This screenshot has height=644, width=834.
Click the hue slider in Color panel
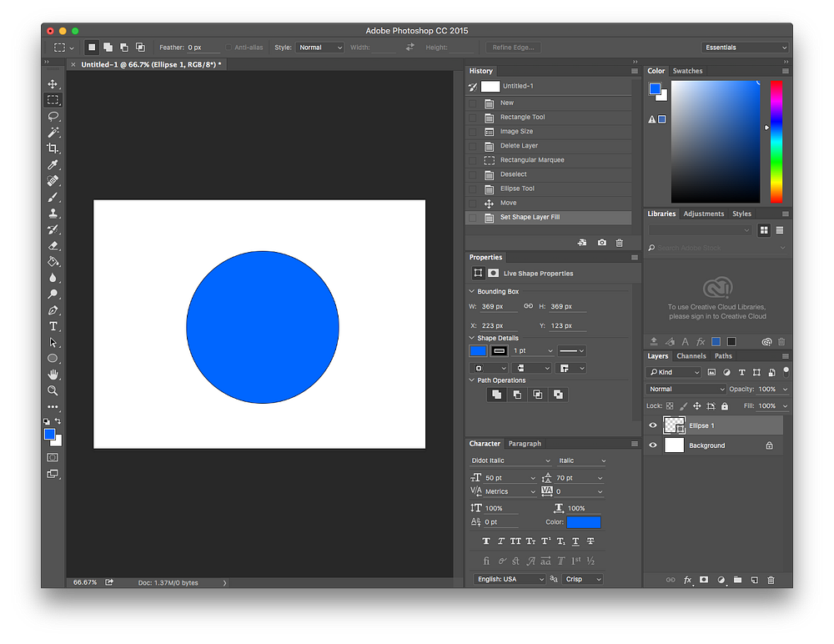776,142
